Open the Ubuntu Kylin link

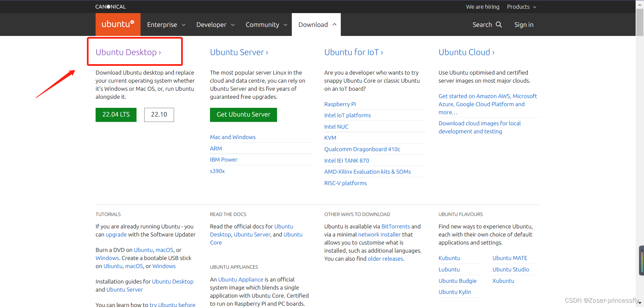click(x=455, y=292)
